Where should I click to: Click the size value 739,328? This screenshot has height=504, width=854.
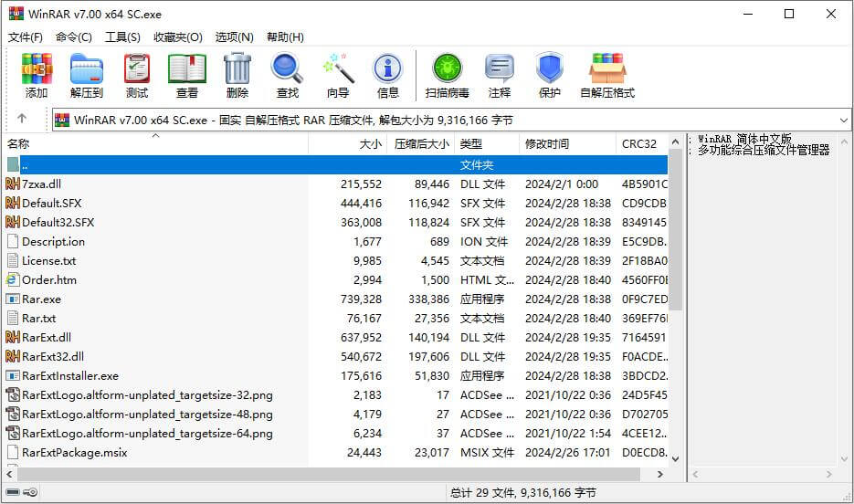361,299
